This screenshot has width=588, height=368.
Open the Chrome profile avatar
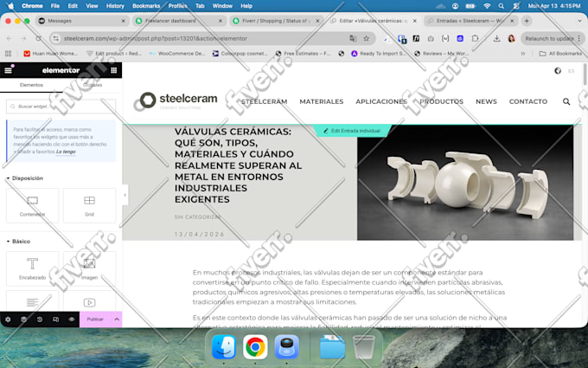511,38
